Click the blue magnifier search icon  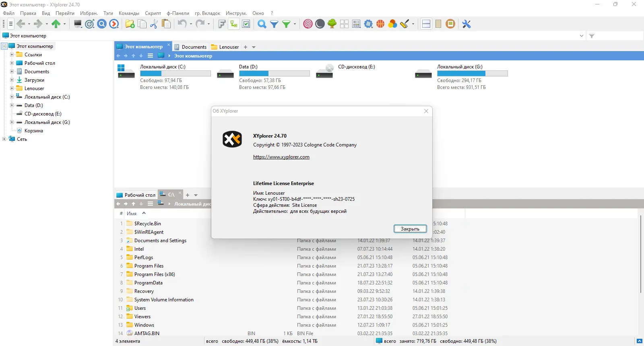tap(262, 24)
